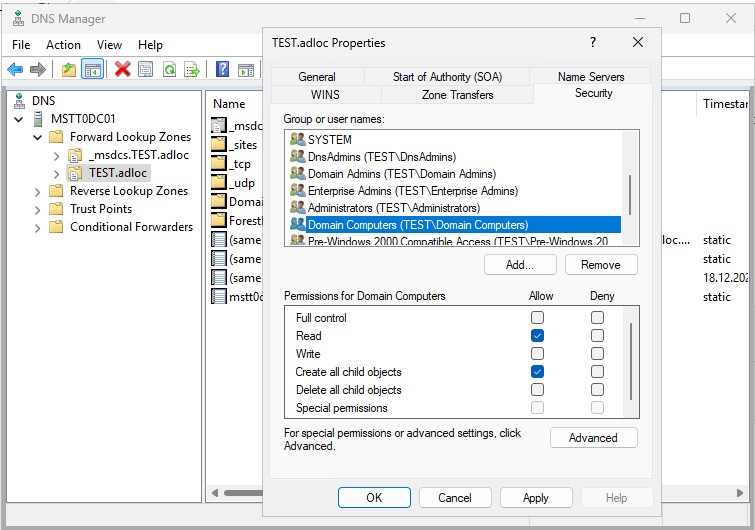Viewport: 755px width, 530px height.
Task: Click the blue Help question mark icon
Action: (x=223, y=69)
